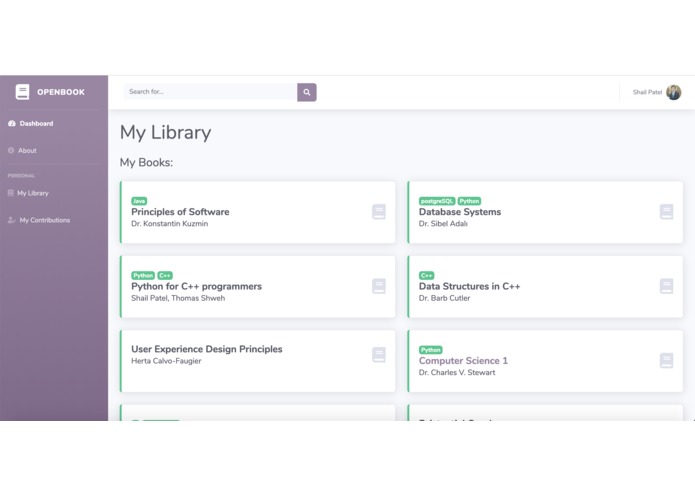Viewport: 695px width, 494px height.
Task: Click the My Books: subheading
Action: tap(146, 163)
